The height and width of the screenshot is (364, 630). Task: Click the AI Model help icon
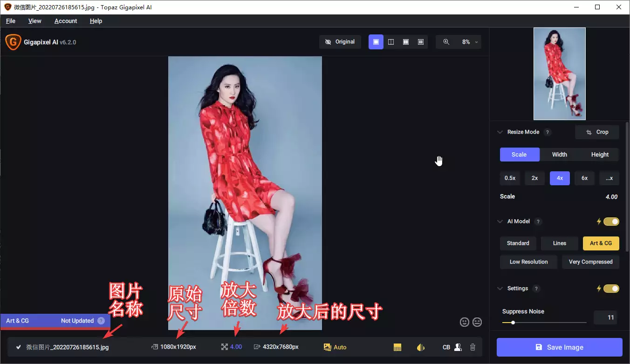[538, 222]
